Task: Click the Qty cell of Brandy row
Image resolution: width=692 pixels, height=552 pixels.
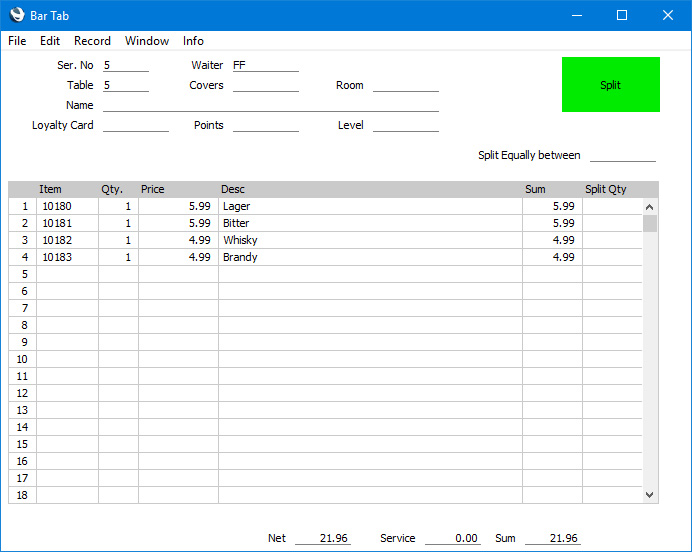Action: click(118, 257)
